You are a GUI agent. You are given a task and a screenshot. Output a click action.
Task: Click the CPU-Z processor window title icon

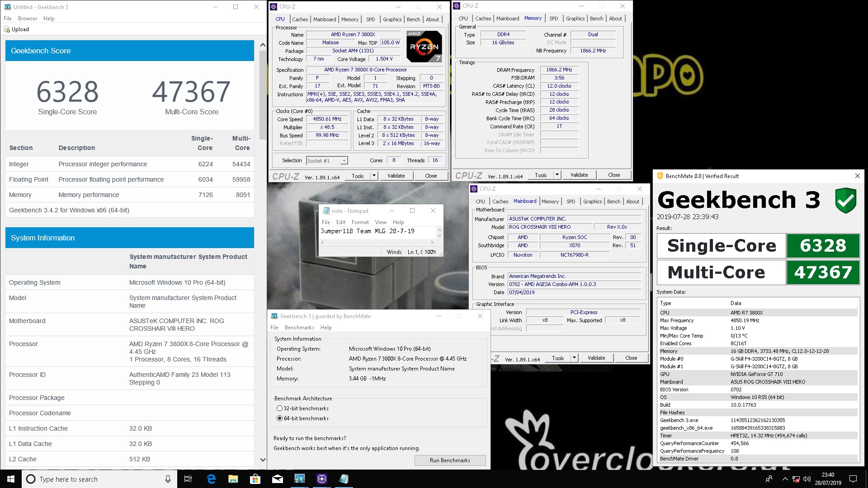[x=274, y=7]
